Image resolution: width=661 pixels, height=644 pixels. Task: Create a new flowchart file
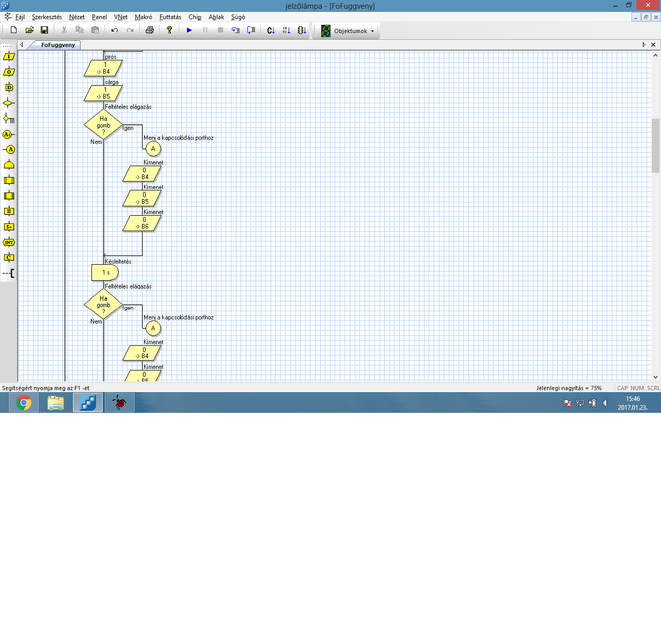click(x=14, y=30)
